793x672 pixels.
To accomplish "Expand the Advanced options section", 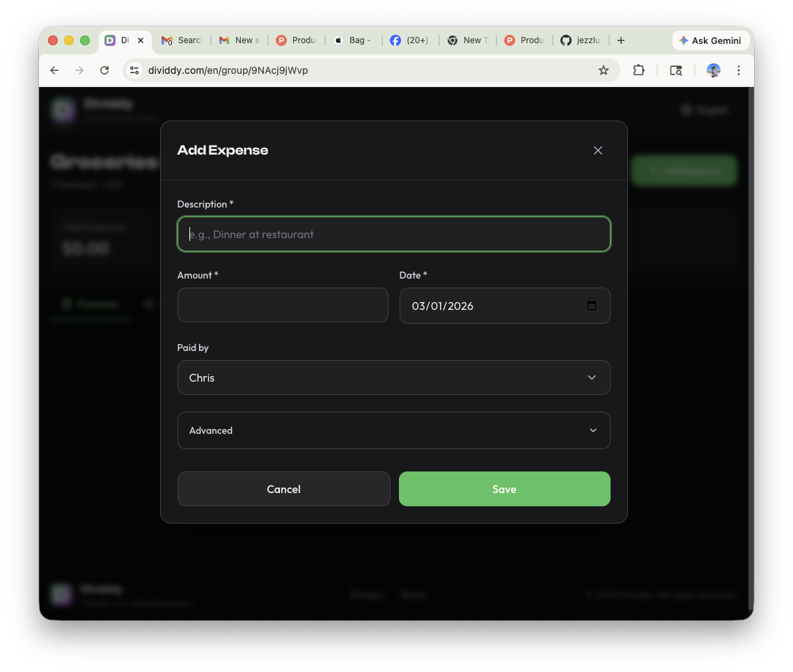I will pyautogui.click(x=394, y=430).
